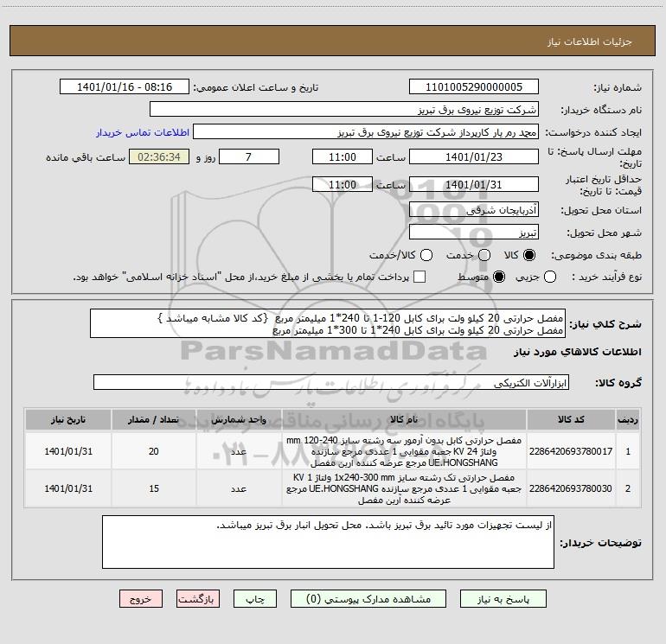Select the خدمت radio button

tap(484, 255)
